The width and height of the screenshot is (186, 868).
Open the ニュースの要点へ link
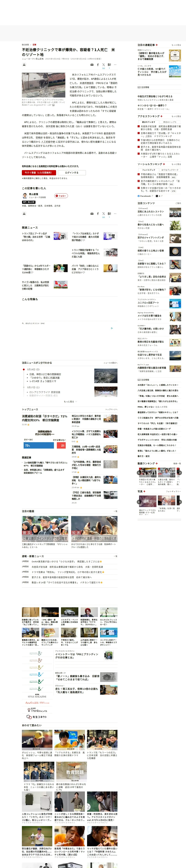pos(110,363)
